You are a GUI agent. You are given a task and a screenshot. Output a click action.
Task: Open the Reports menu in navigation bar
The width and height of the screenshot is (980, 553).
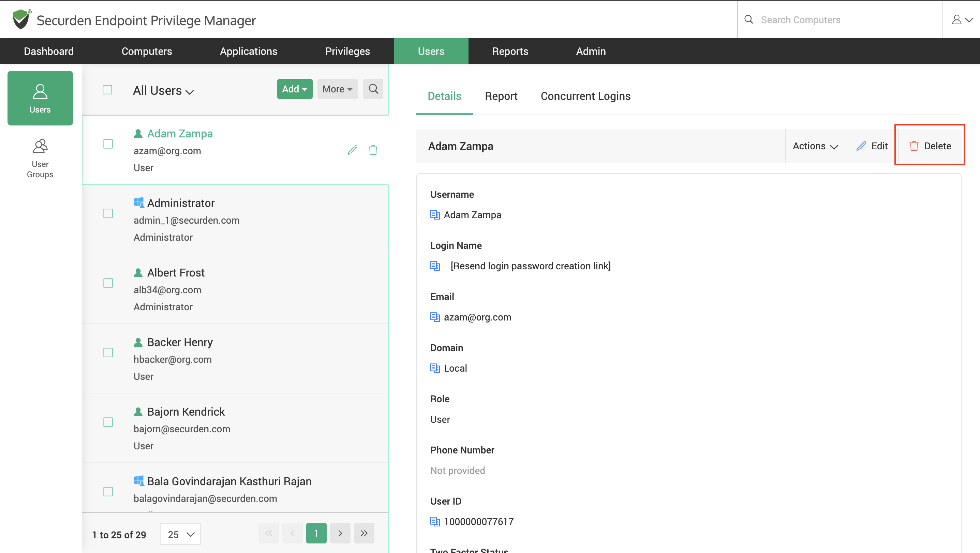(x=510, y=51)
